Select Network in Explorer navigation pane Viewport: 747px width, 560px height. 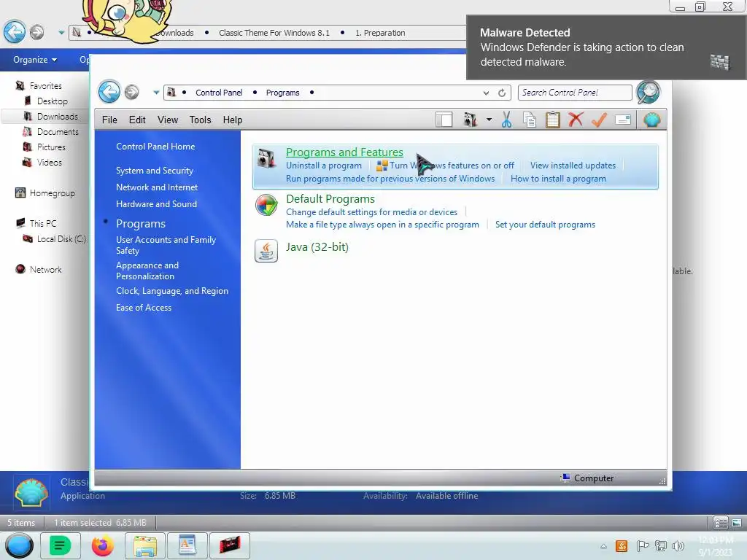45,270
